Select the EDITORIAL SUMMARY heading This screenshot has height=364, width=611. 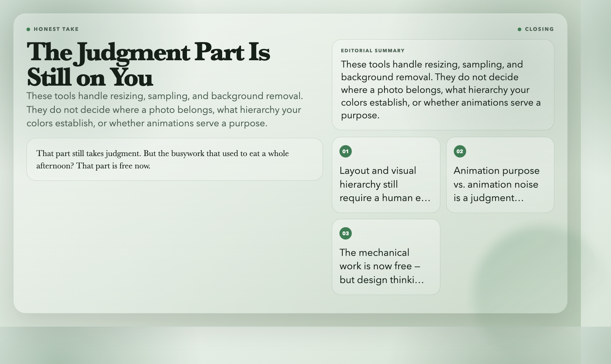[373, 51]
